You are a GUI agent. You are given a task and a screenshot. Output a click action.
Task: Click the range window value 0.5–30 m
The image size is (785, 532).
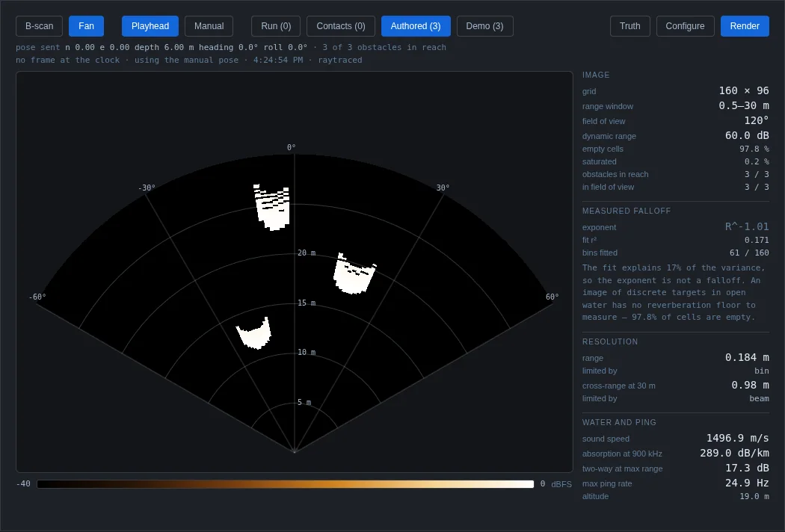[743, 105]
